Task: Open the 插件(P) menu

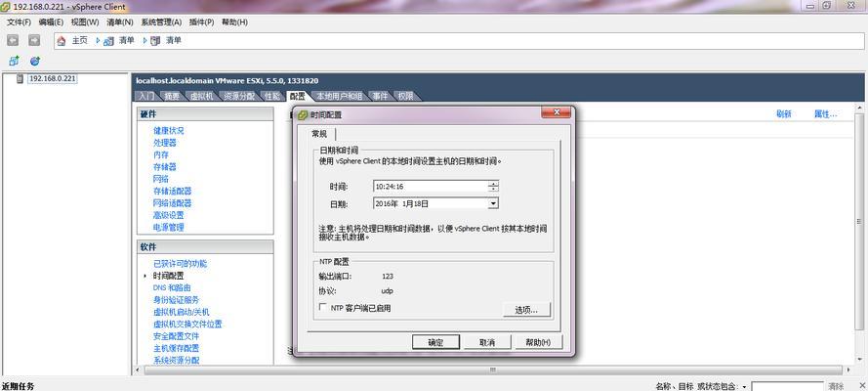Action: 201,22
